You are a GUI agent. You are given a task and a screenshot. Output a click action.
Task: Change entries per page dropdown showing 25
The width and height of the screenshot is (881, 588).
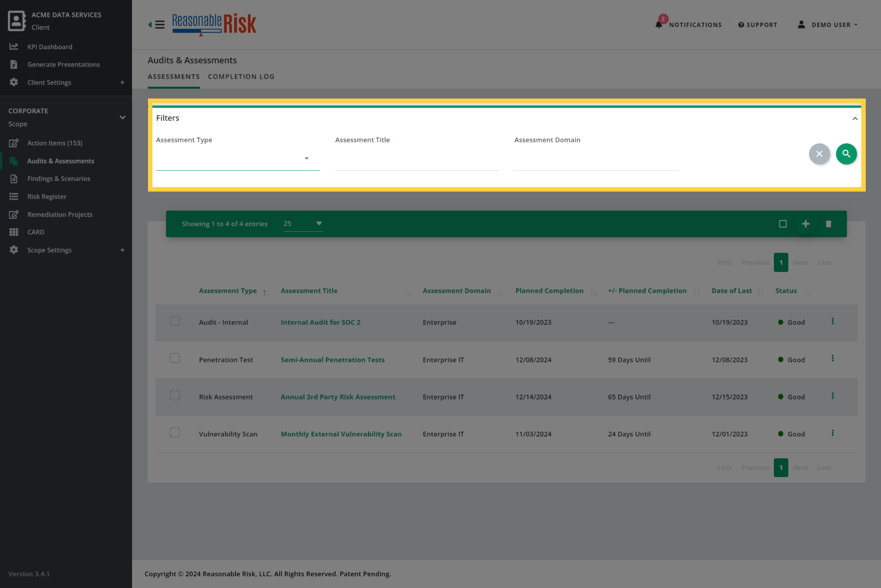303,223
